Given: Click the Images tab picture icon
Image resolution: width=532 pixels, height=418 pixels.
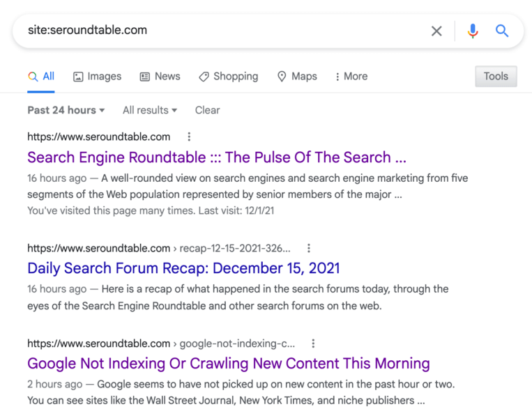Looking at the screenshot, I should pos(78,77).
